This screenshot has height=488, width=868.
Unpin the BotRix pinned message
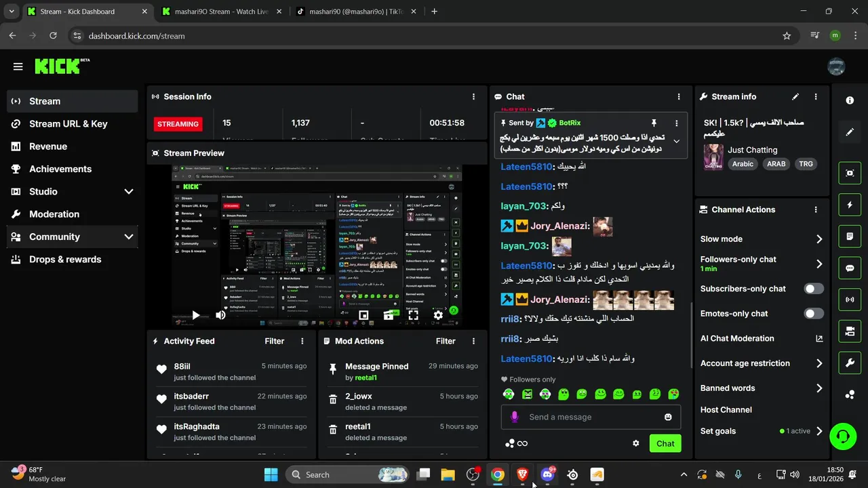(654, 123)
